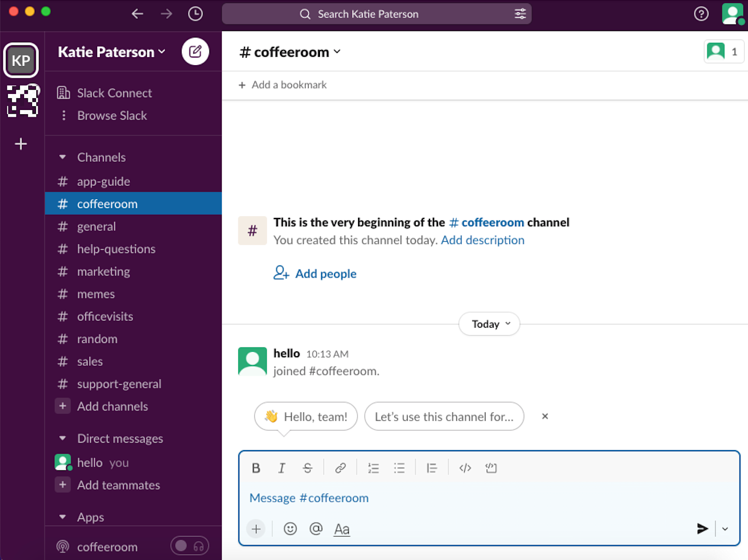Image resolution: width=748 pixels, height=560 pixels.
Task: Collapse the Channels section
Action: tap(63, 157)
